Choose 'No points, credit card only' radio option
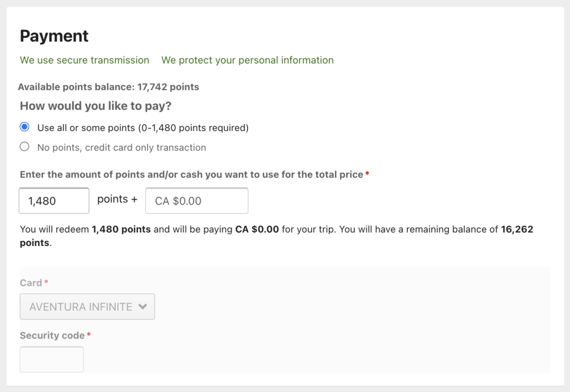Screen dimensions: 570x392 pyautogui.click(x=24, y=147)
